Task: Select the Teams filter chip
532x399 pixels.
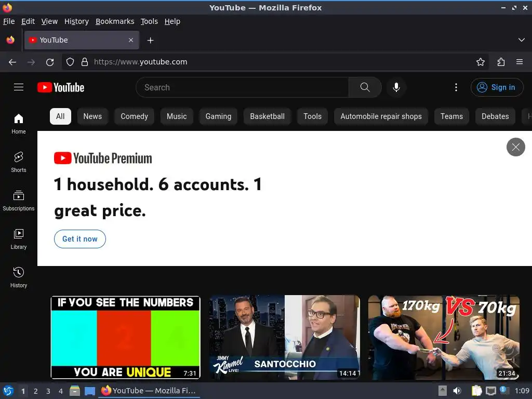Action: tap(451, 116)
